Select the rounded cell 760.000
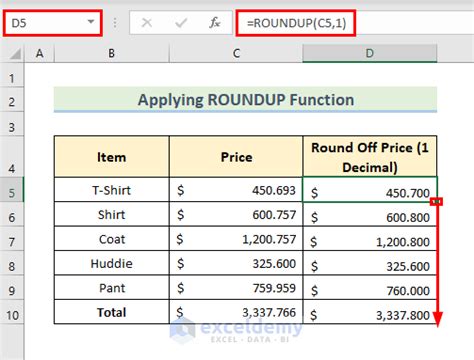This screenshot has width=474, height=360. (370, 287)
